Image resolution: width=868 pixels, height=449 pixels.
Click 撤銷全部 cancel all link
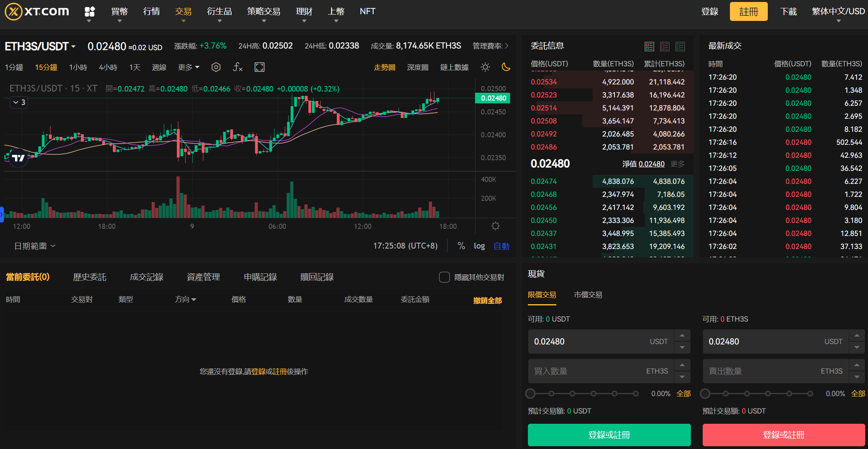(x=487, y=300)
